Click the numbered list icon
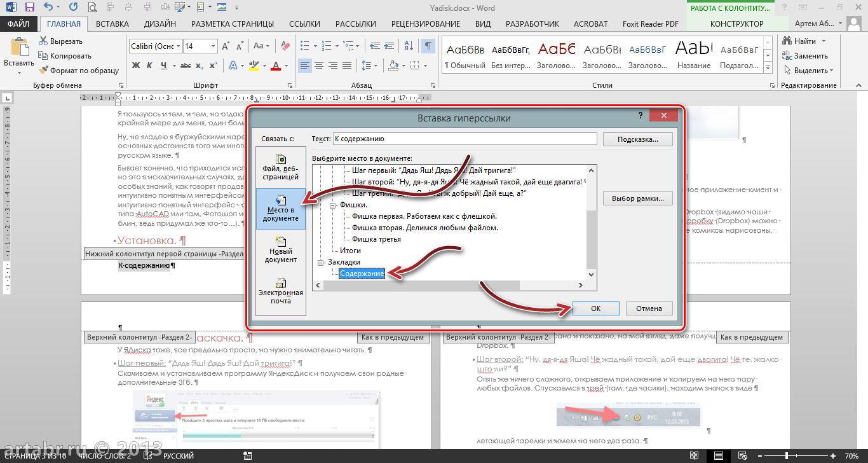Screen dimensions: 868x463 [x=327, y=46]
